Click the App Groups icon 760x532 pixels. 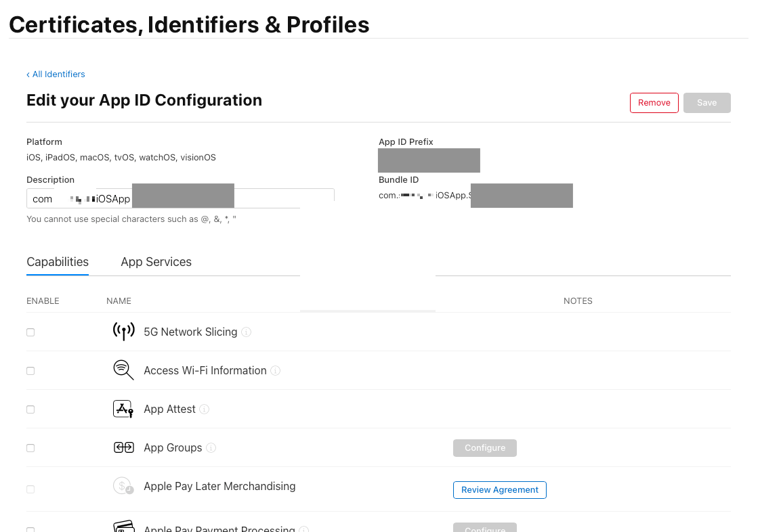[x=123, y=447]
